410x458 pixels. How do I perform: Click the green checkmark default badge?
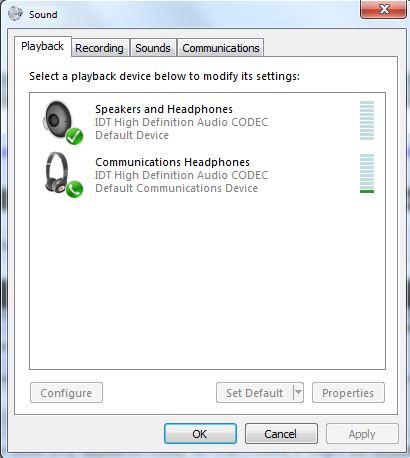(x=74, y=136)
